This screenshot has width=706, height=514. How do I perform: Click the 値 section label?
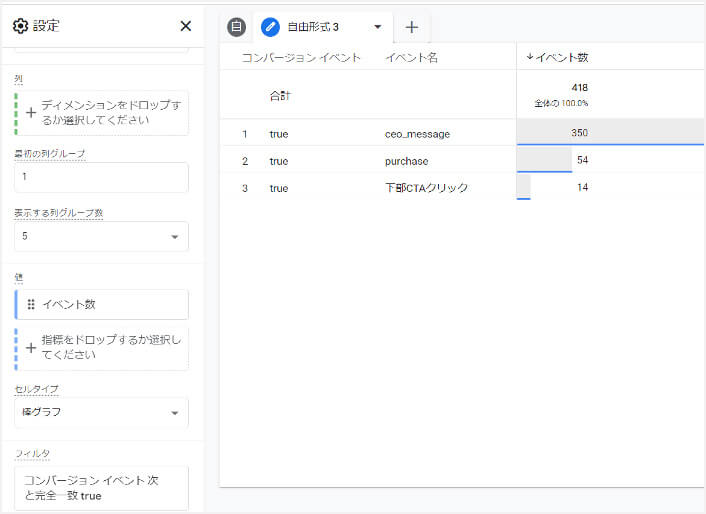(x=18, y=278)
